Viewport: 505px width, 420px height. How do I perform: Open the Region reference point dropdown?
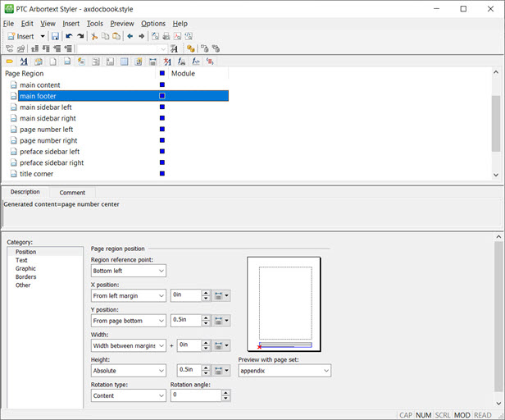coord(129,271)
